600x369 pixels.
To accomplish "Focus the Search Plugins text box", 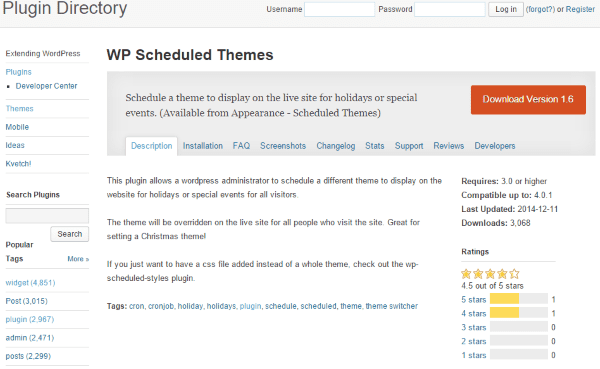I will coord(47,216).
